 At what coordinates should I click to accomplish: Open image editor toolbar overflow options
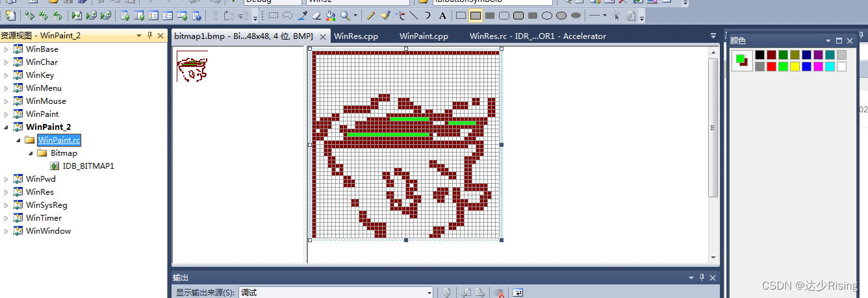click(642, 17)
